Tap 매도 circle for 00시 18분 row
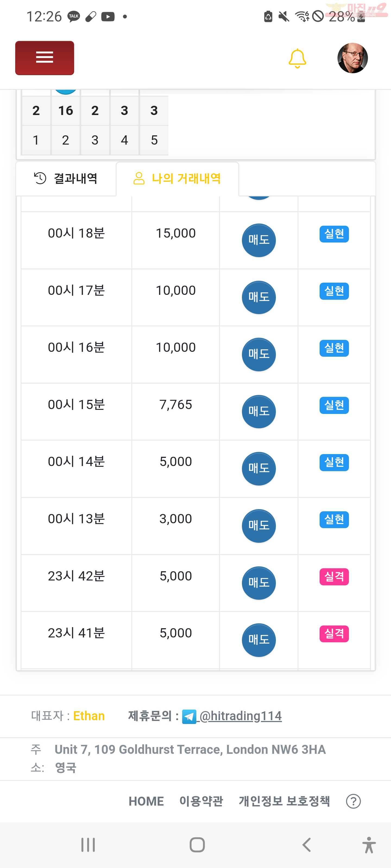 (259, 240)
